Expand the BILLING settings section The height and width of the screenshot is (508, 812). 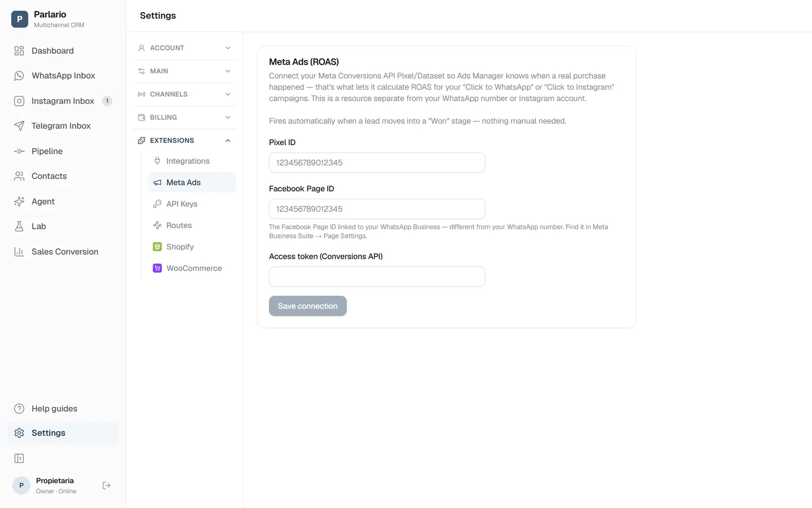tap(185, 117)
